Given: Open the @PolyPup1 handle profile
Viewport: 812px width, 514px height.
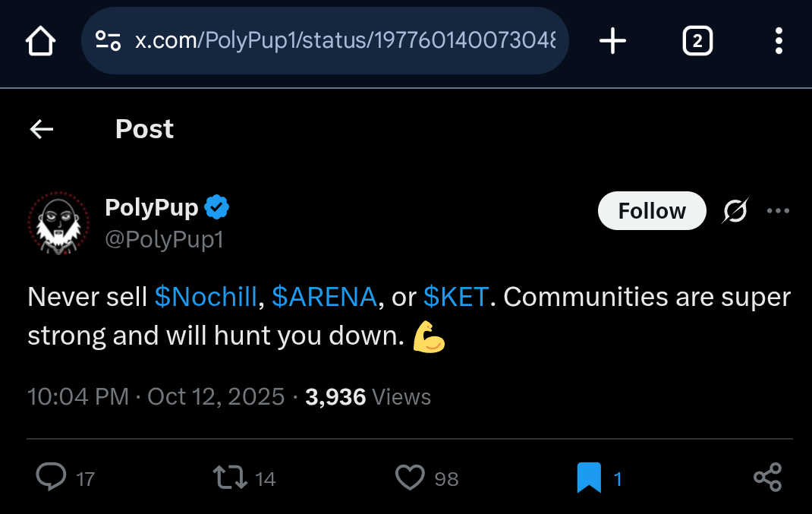Looking at the screenshot, I should click(x=164, y=240).
